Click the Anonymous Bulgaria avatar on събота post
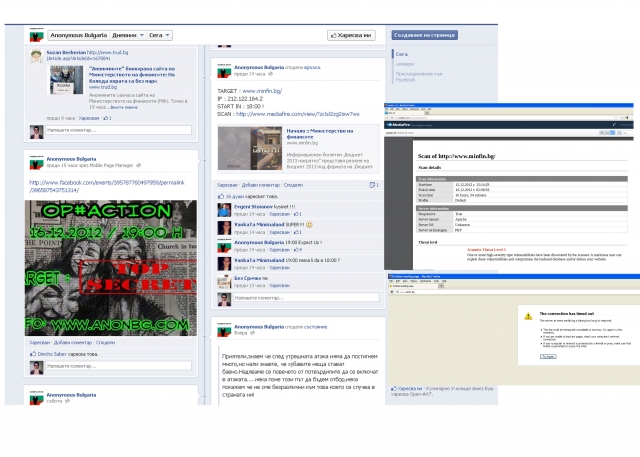This screenshot has height=457, width=640. click(x=36, y=398)
